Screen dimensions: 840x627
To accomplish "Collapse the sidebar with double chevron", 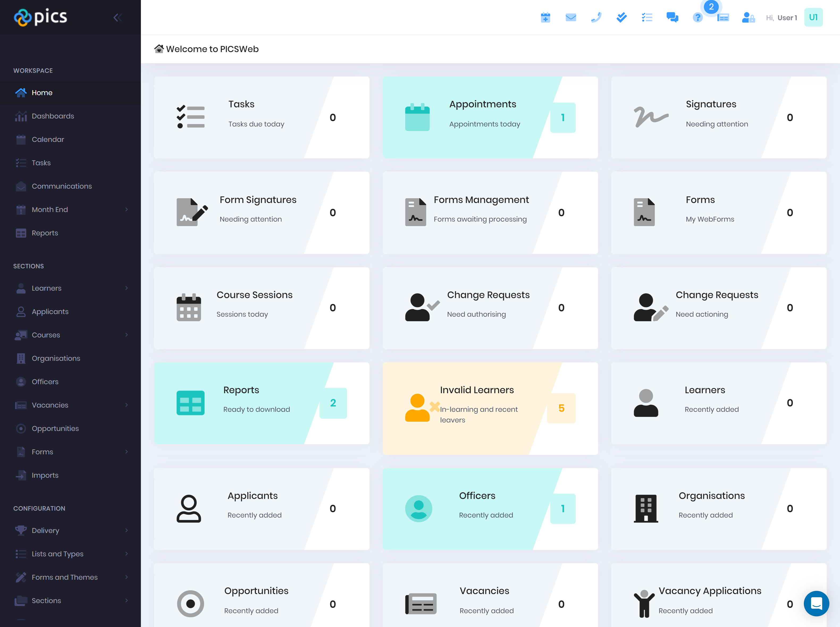I will pyautogui.click(x=117, y=18).
